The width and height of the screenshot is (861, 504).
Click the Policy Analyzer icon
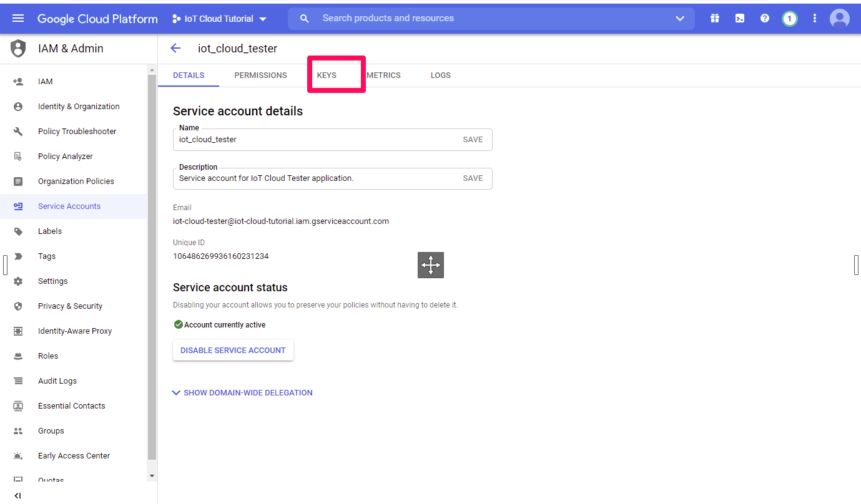tap(18, 157)
